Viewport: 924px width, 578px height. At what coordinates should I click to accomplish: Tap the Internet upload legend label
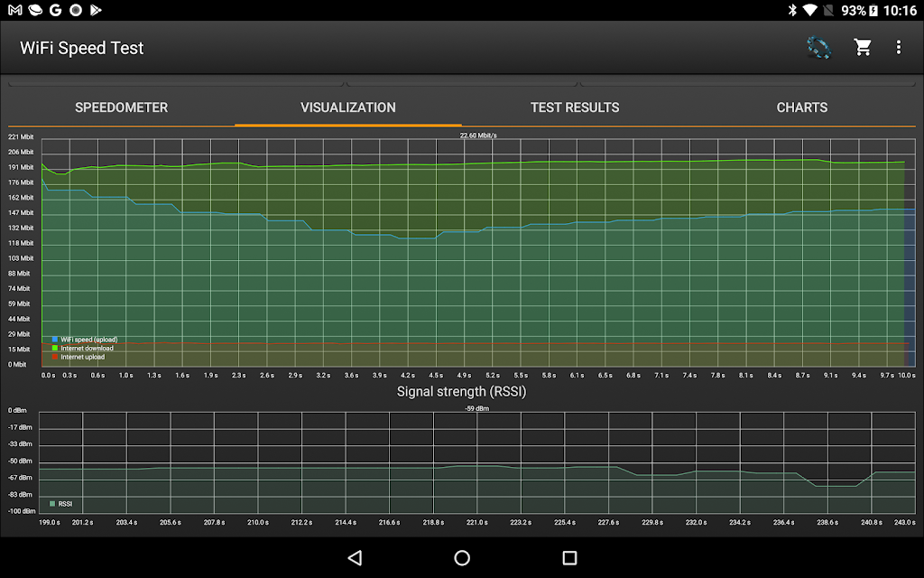coord(82,357)
